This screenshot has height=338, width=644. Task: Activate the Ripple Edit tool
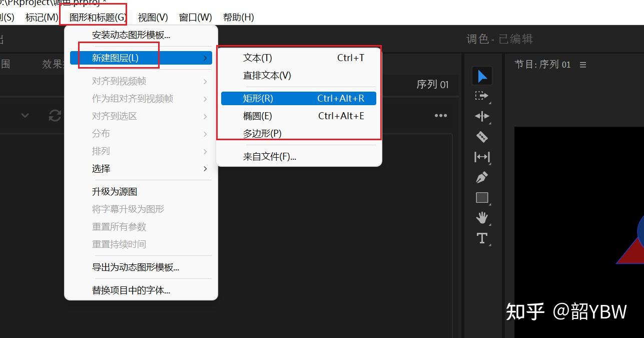tap(482, 116)
